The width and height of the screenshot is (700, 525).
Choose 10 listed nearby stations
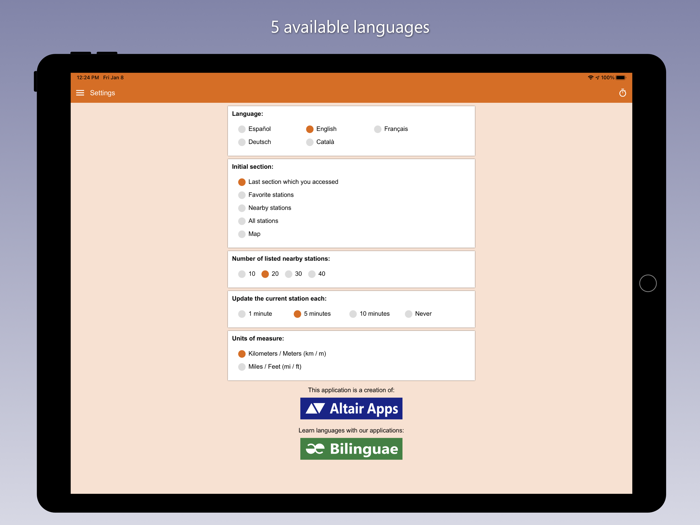(246, 274)
